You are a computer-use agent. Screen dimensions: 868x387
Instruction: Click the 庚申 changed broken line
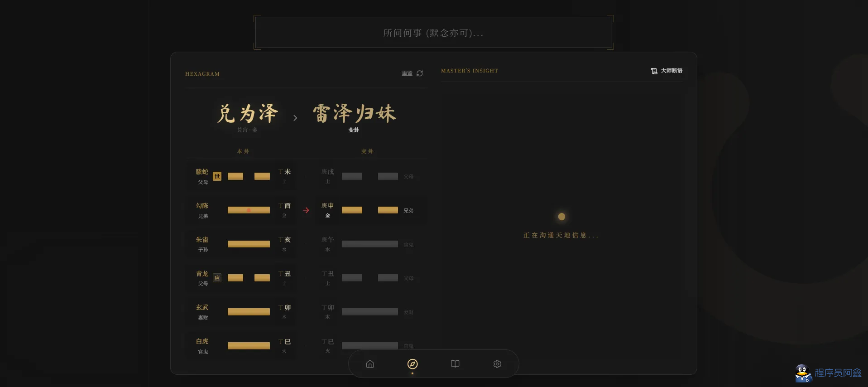(369, 210)
